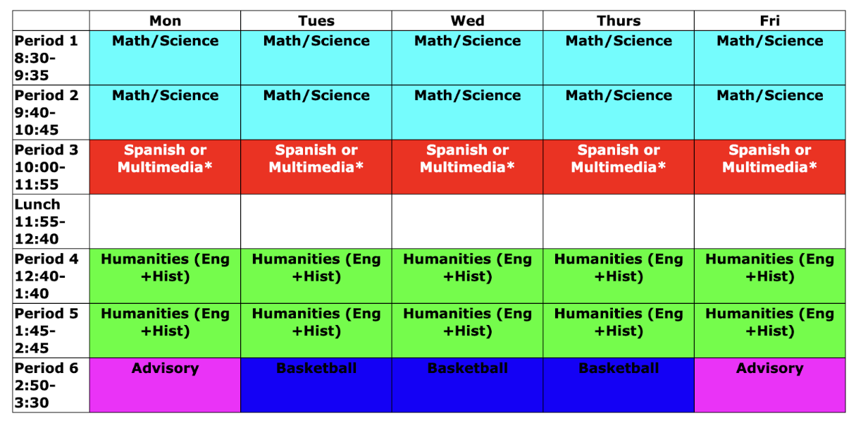
Task: Select the Mon column header
Action: (165, 20)
